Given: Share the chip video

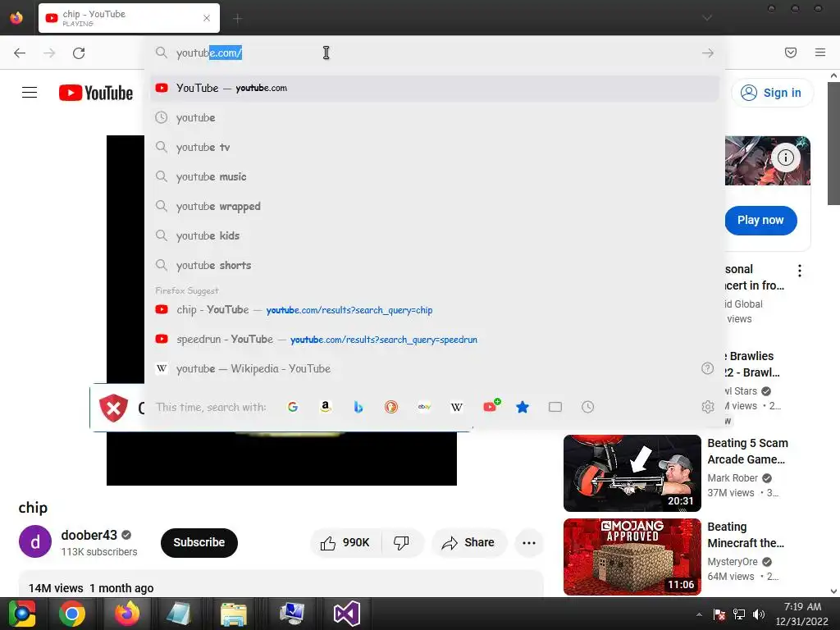Looking at the screenshot, I should point(468,543).
